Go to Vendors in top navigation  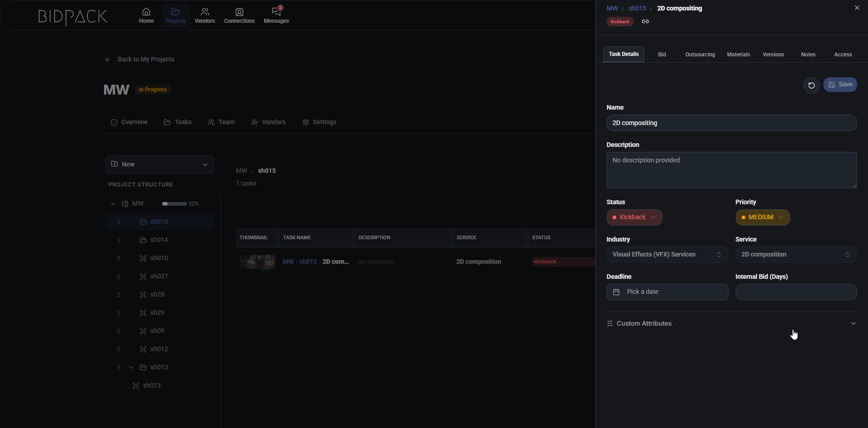pyautogui.click(x=205, y=15)
